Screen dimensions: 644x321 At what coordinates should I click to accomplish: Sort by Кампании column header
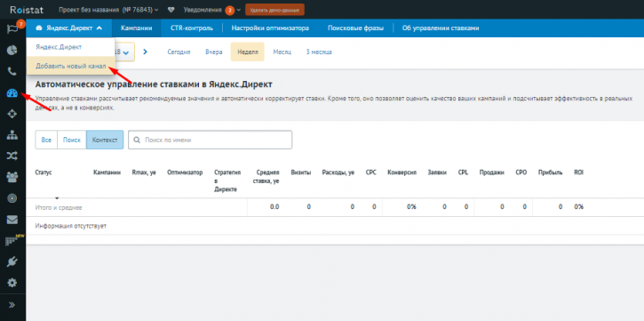pyautogui.click(x=107, y=173)
